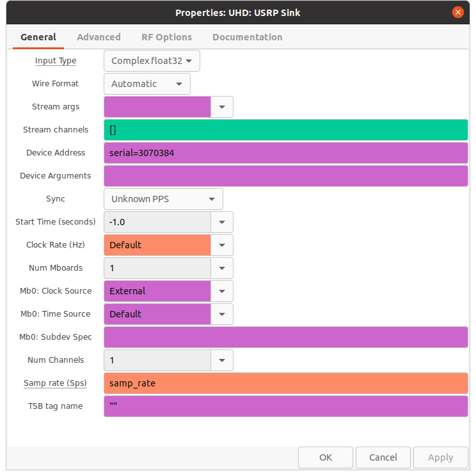Open the Mb0 Clock Source dropdown arrow

pos(222,291)
